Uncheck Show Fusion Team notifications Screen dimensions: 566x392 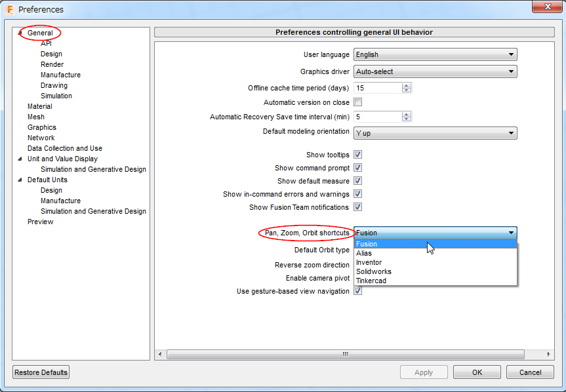[x=357, y=206]
